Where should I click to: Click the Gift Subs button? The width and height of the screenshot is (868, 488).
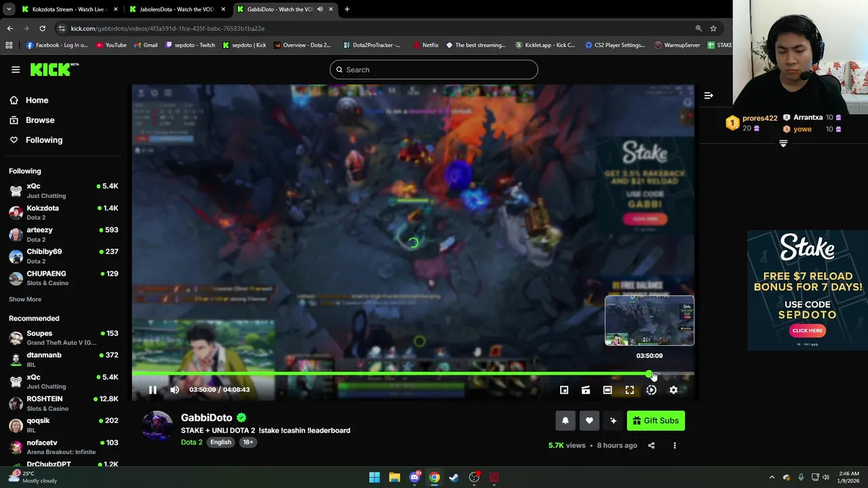tap(656, 421)
